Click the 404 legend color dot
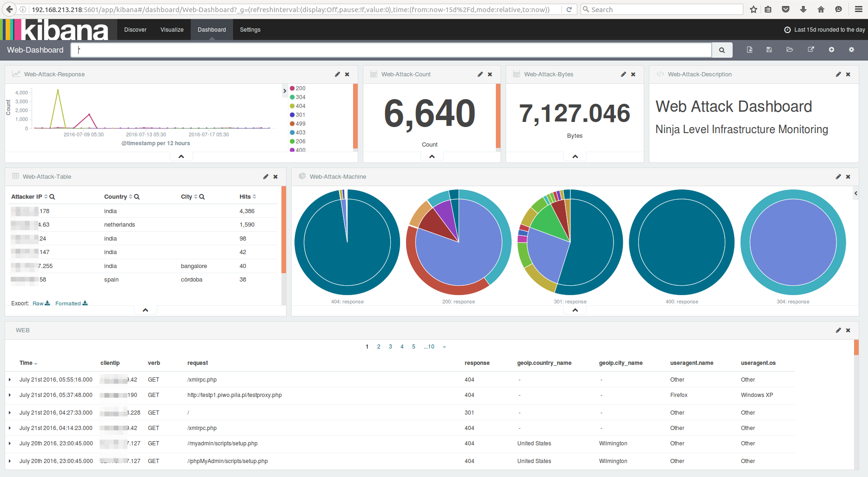Image resolution: width=868 pixels, height=477 pixels. click(292, 106)
